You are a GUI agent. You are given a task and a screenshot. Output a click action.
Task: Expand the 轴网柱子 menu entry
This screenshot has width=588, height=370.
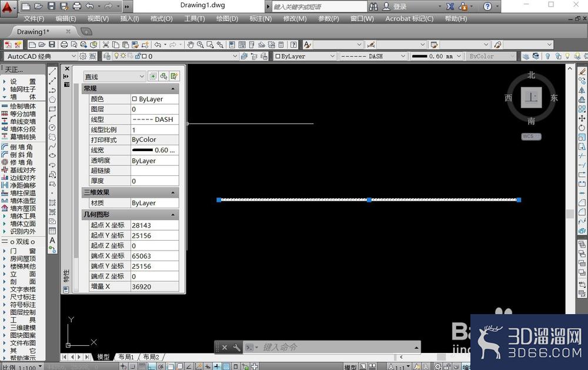pyautogui.click(x=22, y=89)
